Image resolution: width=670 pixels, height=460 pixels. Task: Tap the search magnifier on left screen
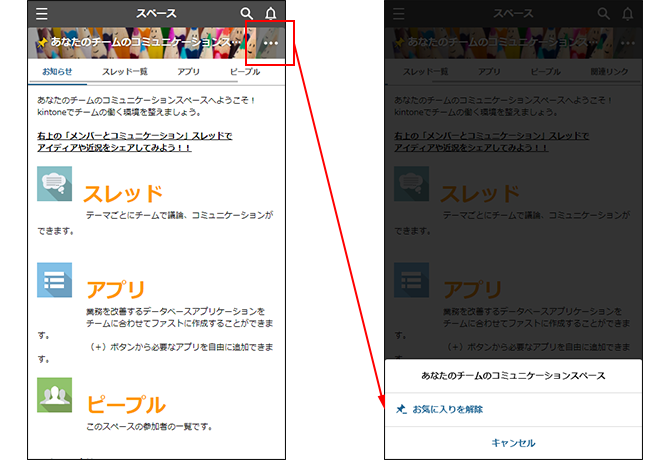tap(247, 14)
